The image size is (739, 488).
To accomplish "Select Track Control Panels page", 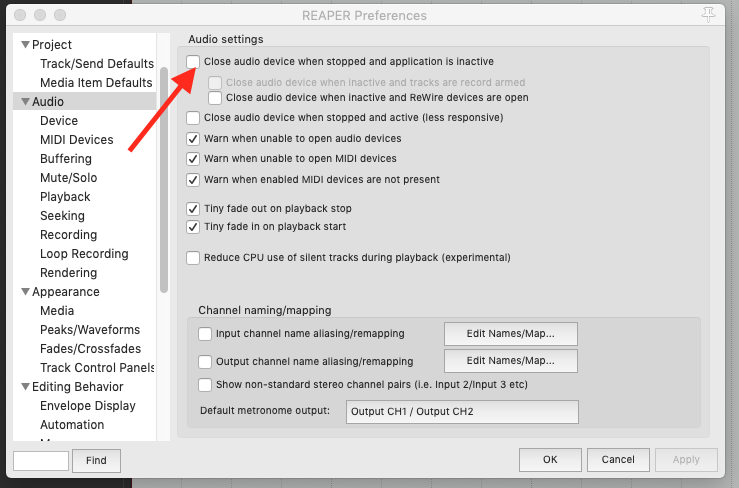I will click(x=98, y=368).
